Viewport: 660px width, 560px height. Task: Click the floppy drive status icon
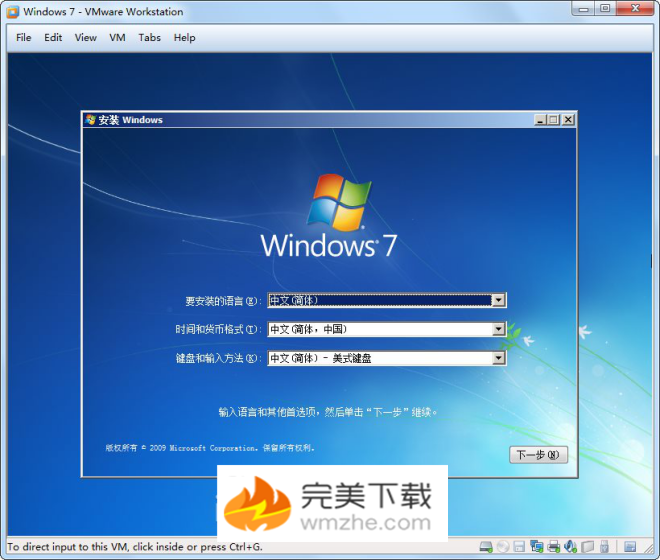519,547
